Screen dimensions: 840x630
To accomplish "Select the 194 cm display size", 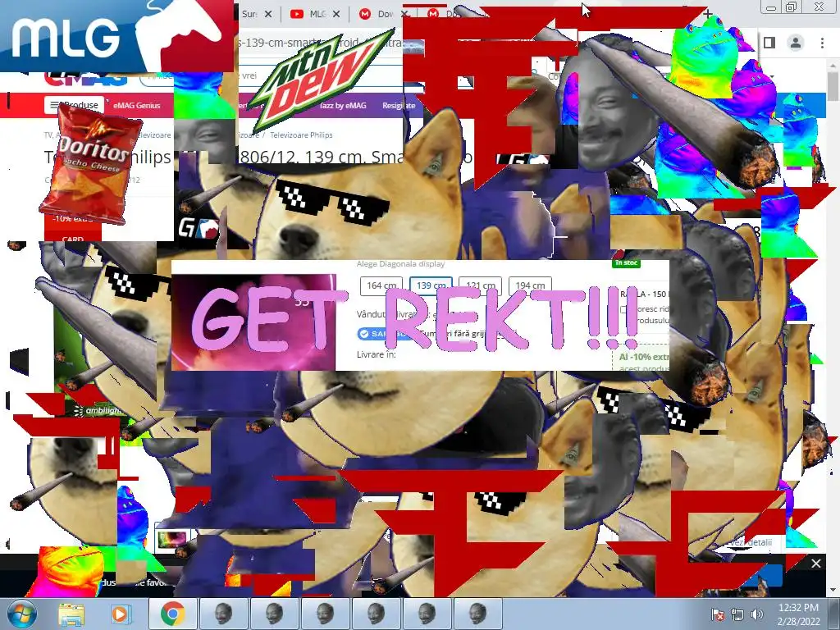I will (x=530, y=285).
